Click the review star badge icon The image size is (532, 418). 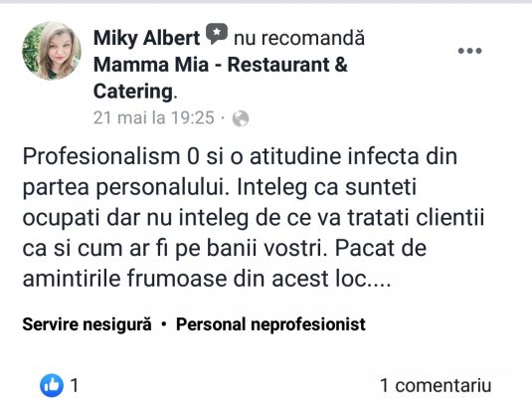217,34
